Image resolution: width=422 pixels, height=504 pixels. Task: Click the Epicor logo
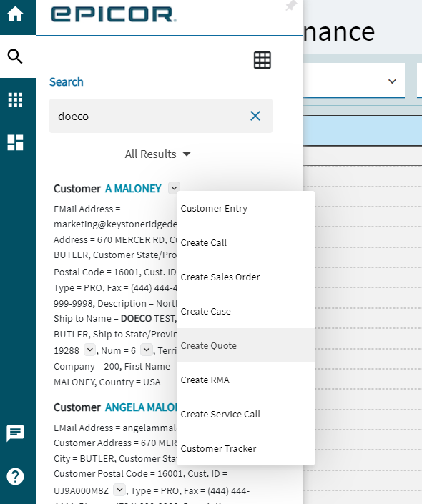(x=113, y=15)
